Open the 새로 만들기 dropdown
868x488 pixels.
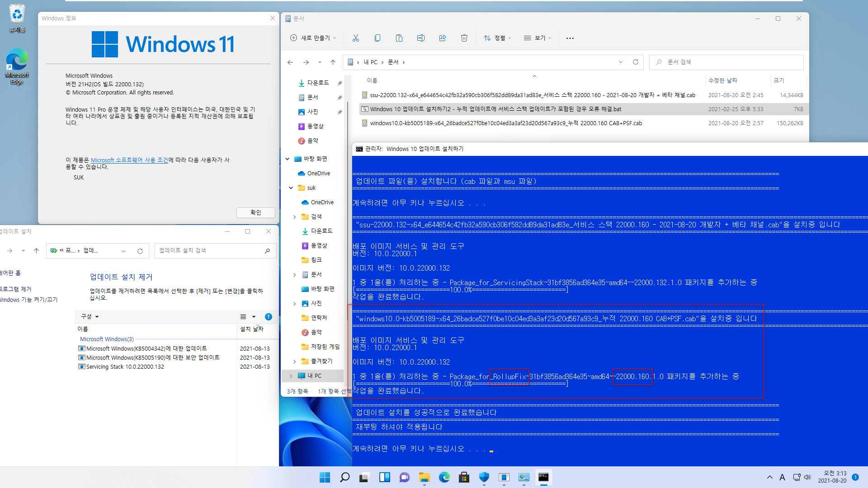pyautogui.click(x=313, y=38)
